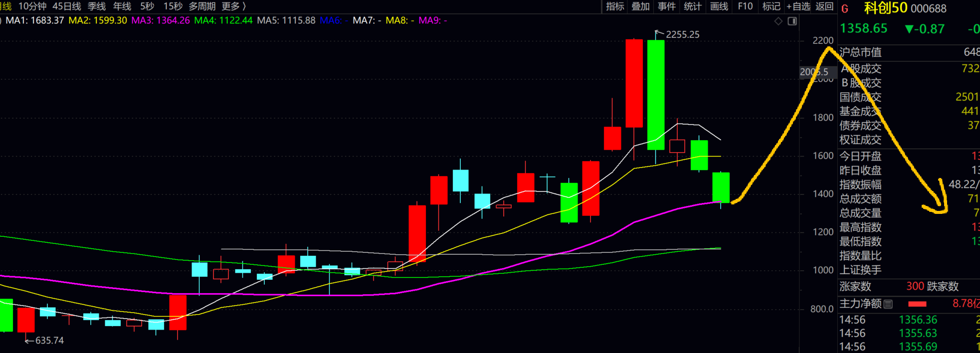This screenshot has width=980, height=353.
Task: Click the index code 000688
Action: 929,8
